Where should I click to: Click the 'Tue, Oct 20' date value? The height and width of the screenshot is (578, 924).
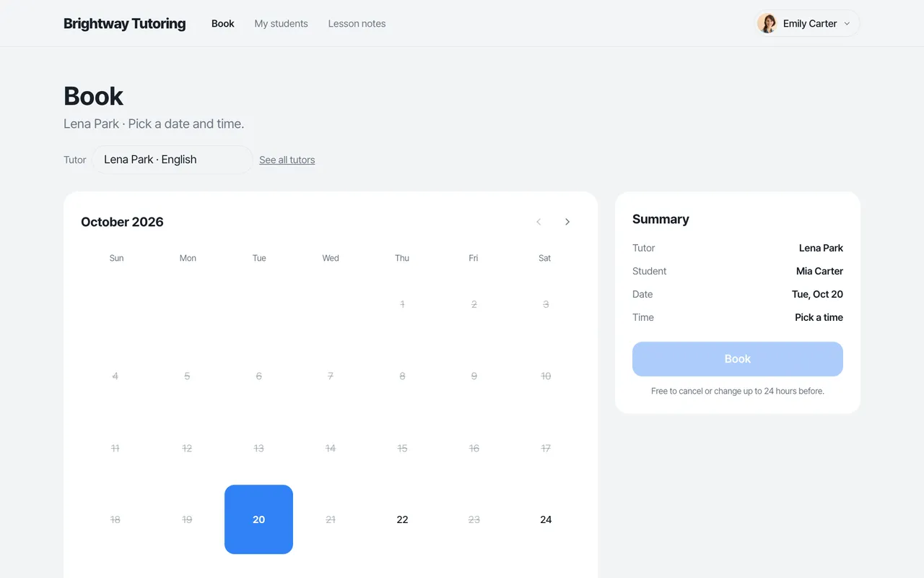(x=817, y=294)
